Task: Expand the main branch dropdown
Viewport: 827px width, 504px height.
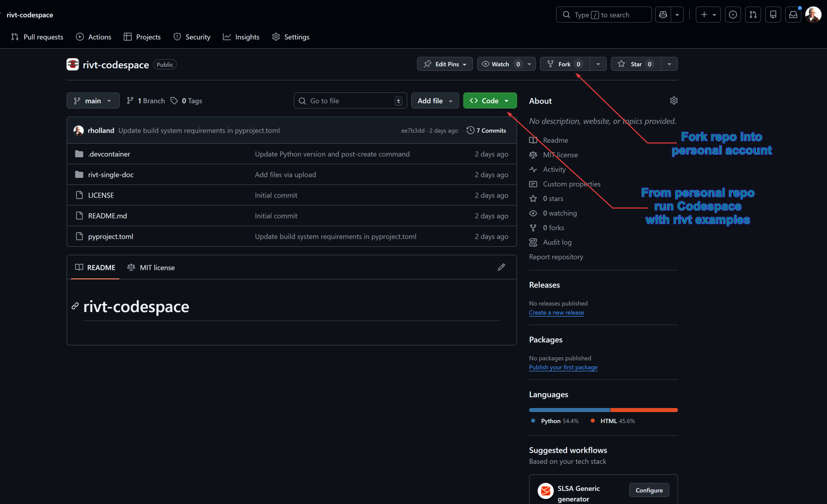Action: 93,101
